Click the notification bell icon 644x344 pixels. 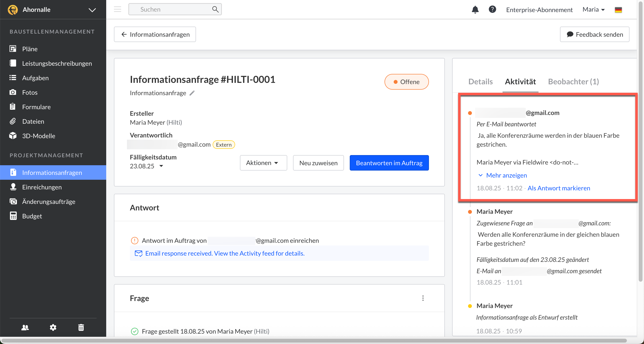coord(475,9)
